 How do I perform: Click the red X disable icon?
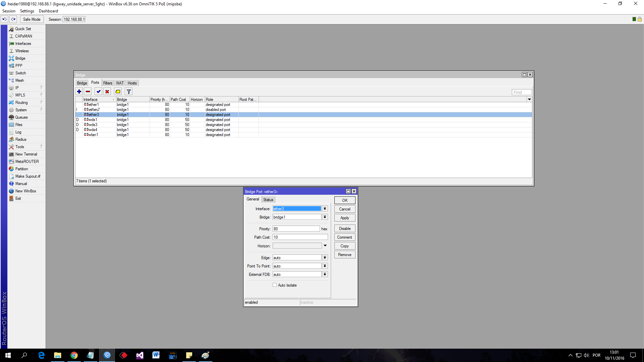pos(107,92)
